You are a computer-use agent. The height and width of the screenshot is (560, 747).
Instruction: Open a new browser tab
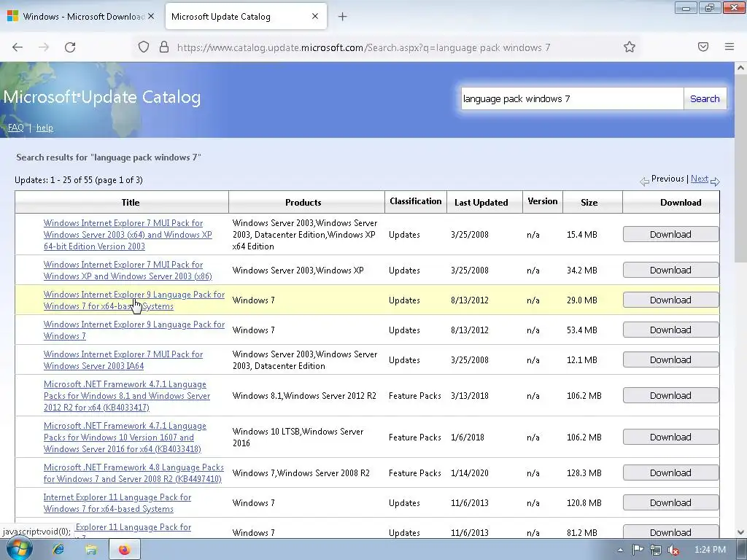[342, 17]
